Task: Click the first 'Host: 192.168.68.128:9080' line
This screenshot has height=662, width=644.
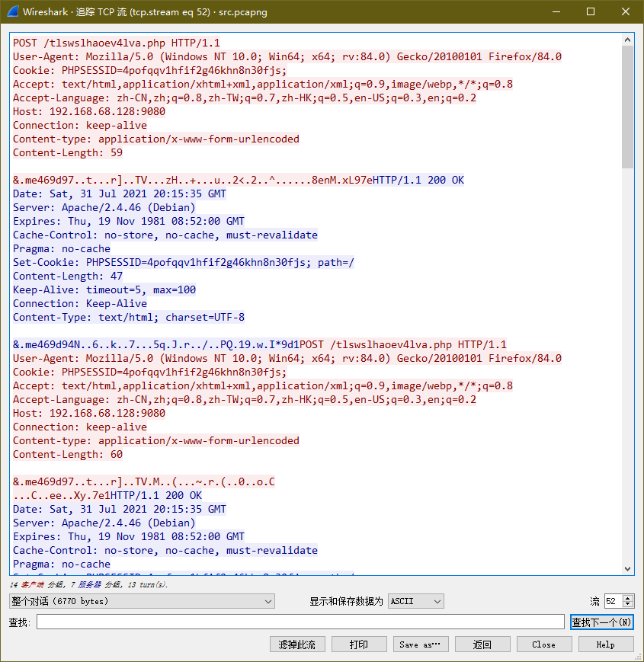Action: 89,111
